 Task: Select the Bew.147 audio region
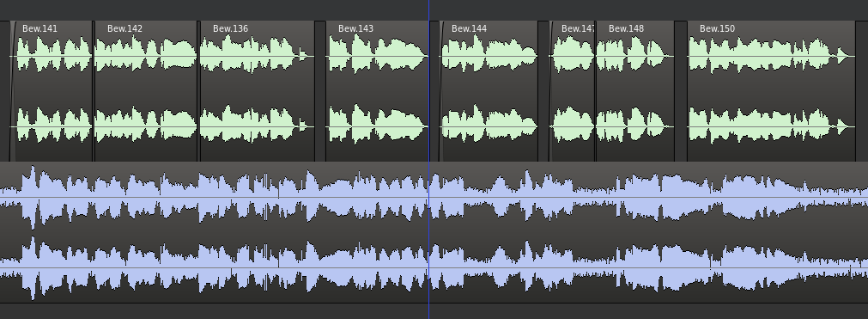tap(573, 91)
